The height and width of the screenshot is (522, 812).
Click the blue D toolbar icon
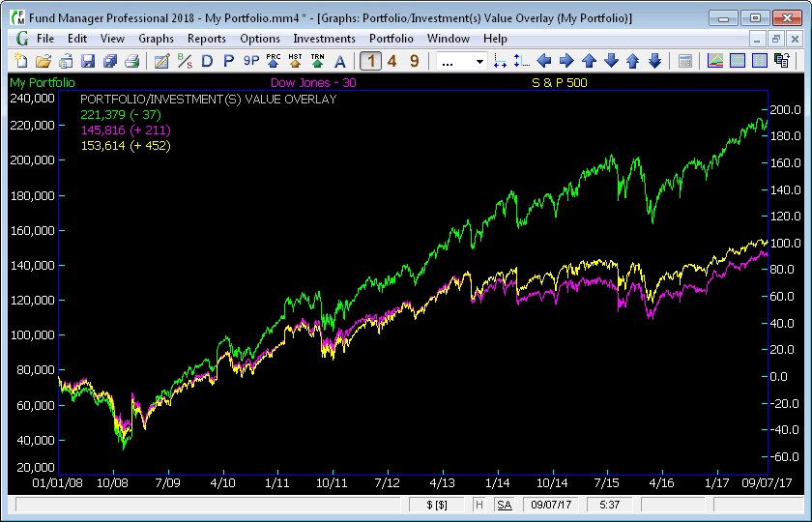click(x=207, y=61)
